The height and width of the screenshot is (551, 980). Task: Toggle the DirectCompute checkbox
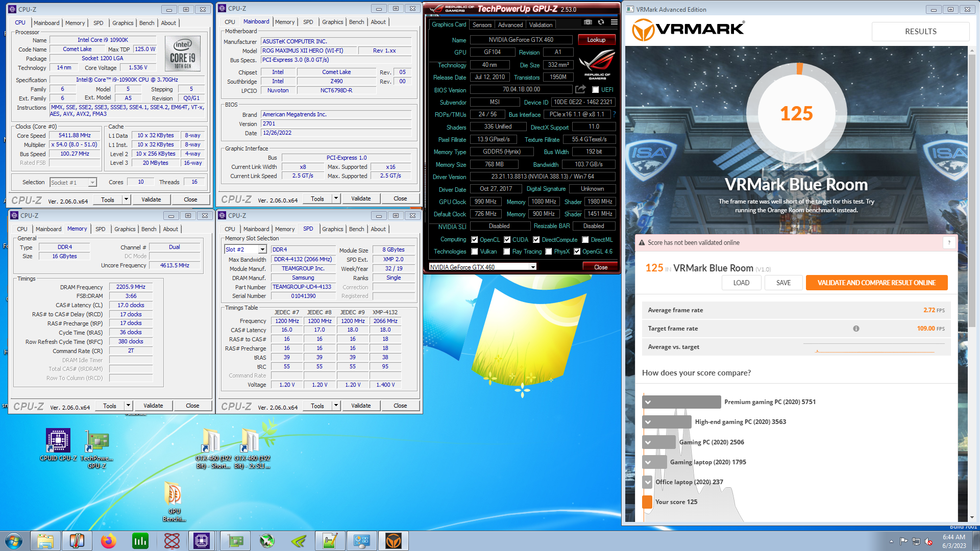(536, 240)
